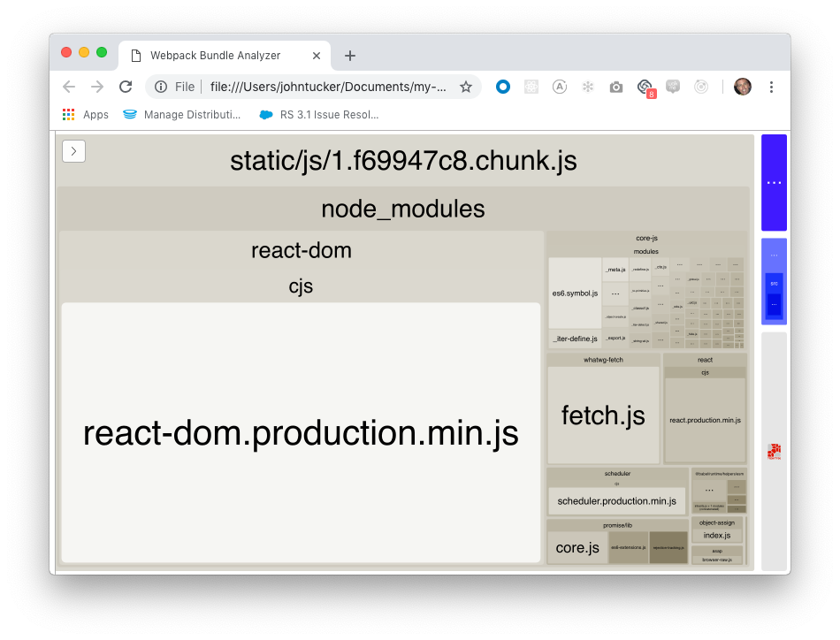Open the Manage Distributi... bookmark
The height and width of the screenshot is (640, 840).
[x=181, y=115]
